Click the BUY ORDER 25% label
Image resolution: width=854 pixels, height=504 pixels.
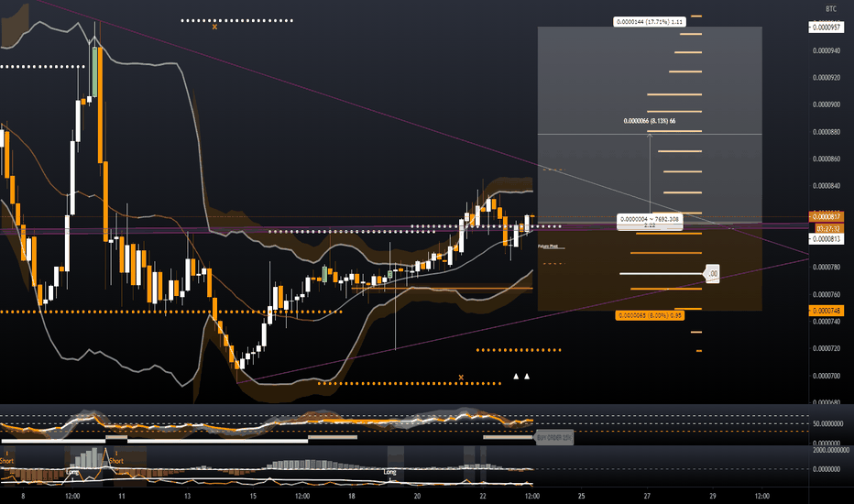[x=554, y=437]
